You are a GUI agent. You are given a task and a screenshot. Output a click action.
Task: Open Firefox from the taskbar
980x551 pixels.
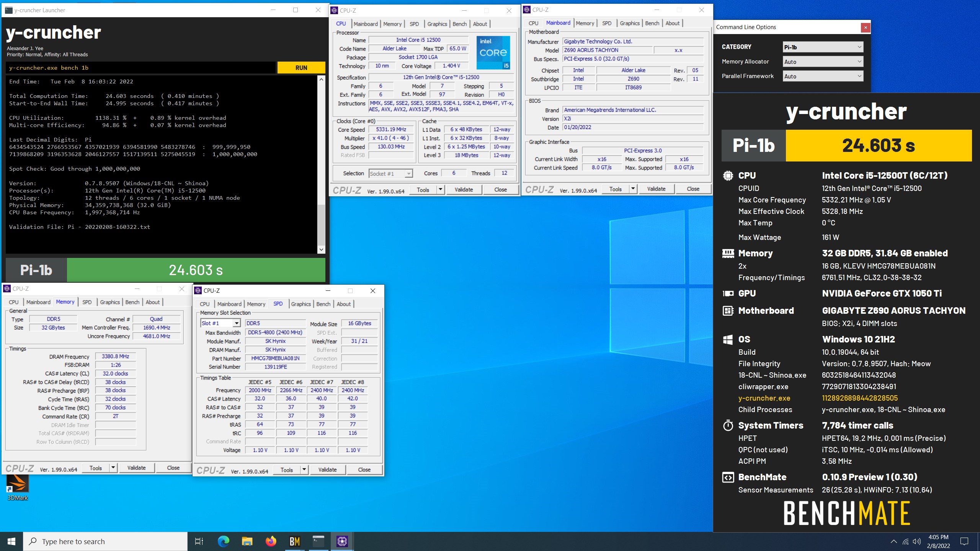pos(271,541)
